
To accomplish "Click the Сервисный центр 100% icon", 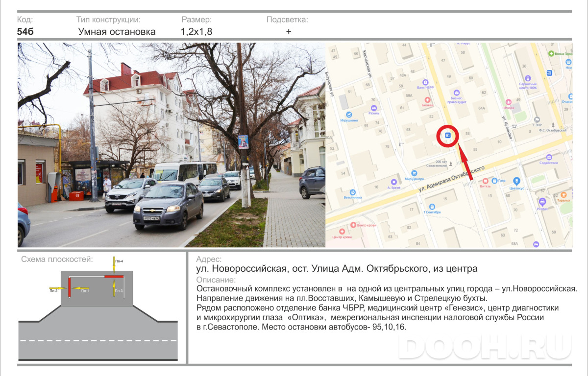I will (x=528, y=78).
